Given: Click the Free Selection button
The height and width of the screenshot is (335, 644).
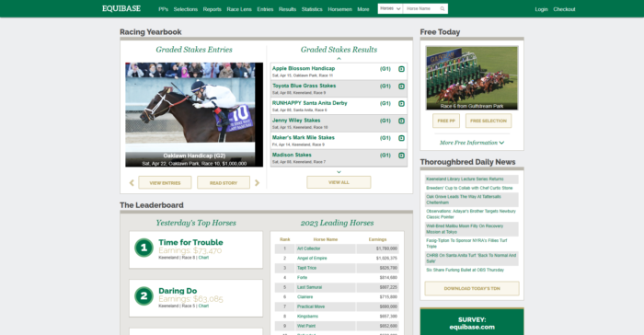Looking at the screenshot, I should [x=489, y=121].
